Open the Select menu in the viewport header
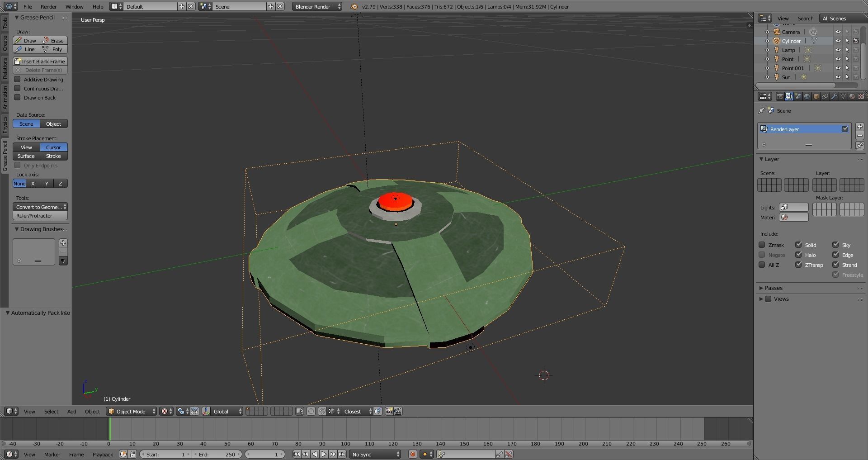This screenshot has width=868, height=460. (x=51, y=411)
